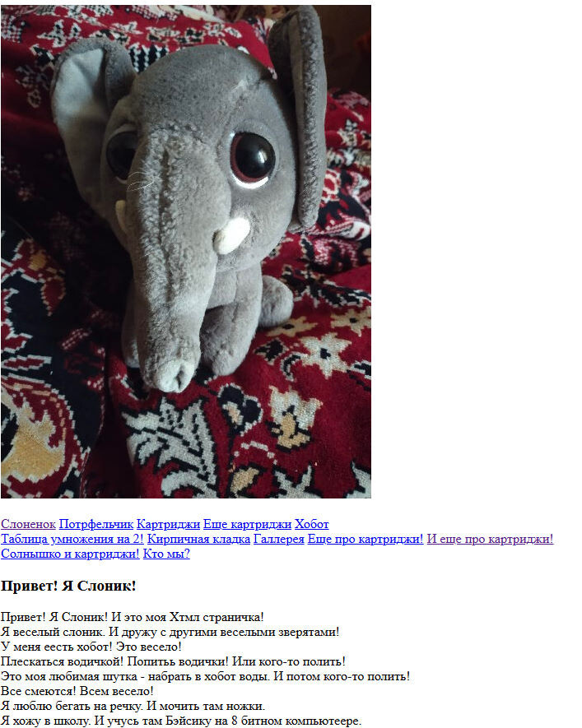Open the Слоненок link
Image resolution: width=582 pixels, height=728 pixels.
[28, 524]
